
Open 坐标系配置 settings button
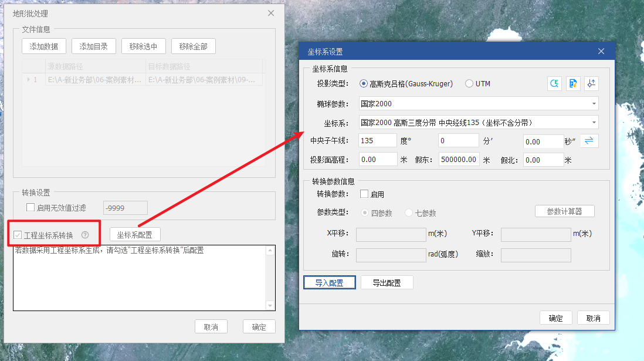[134, 235]
